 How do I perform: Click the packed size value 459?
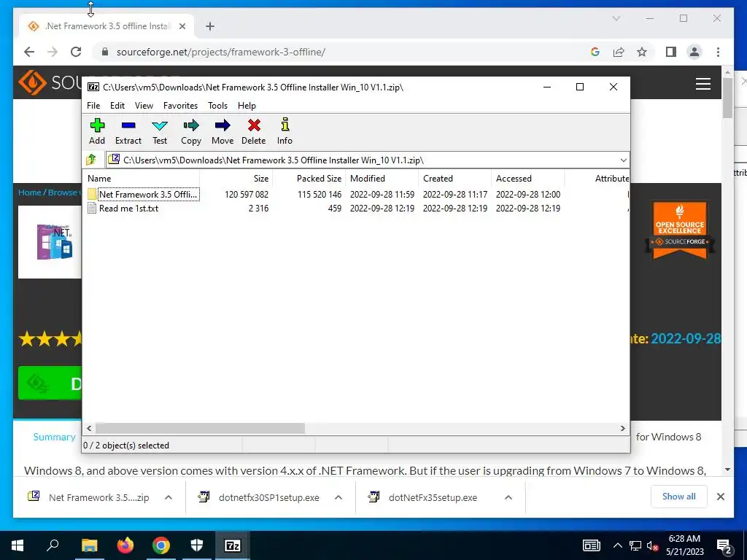coord(334,208)
